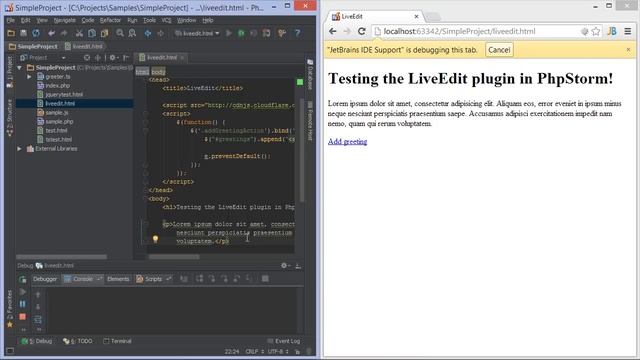Click the Undo arrow in toolbar
The image size is (640, 360).
click(51, 33)
